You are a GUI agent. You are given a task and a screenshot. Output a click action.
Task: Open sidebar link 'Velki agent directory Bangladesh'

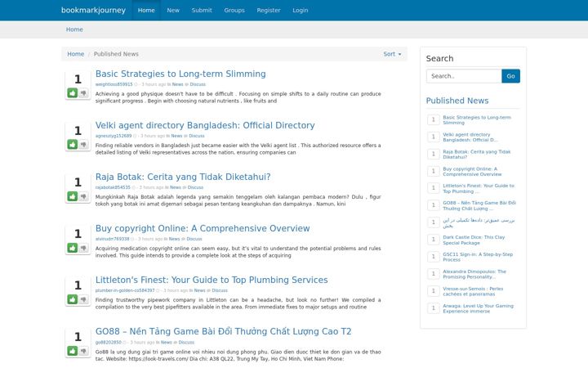click(470, 137)
